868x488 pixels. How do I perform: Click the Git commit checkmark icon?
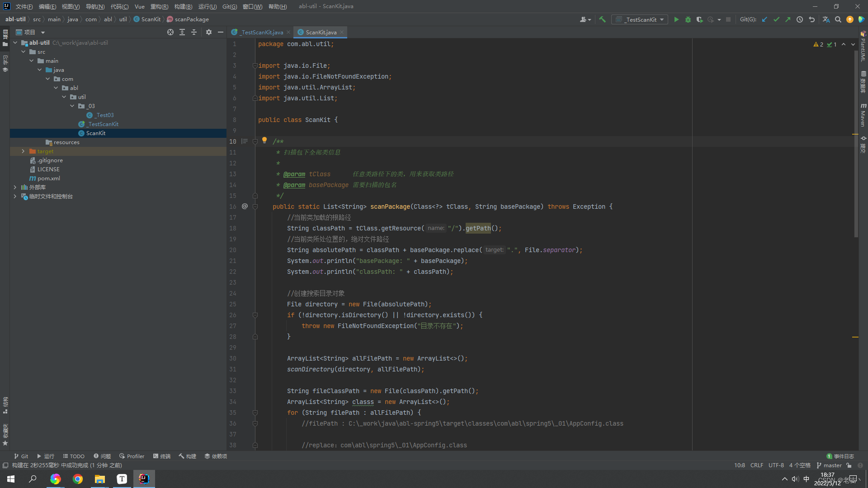tap(776, 19)
